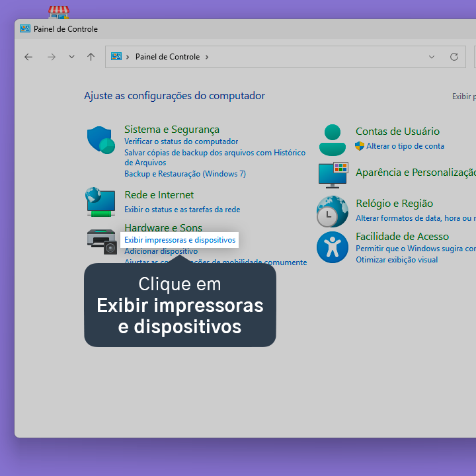Viewport: 476px width, 476px height.
Task: Click the Control Panel title bar icon
Action: click(x=25, y=29)
